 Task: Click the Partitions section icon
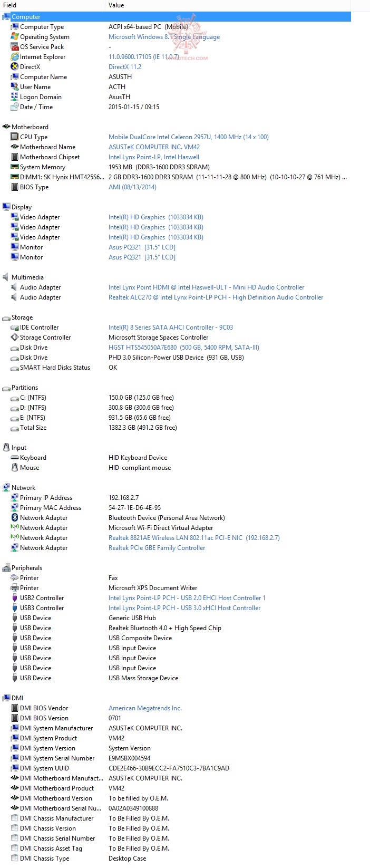pos(6,388)
